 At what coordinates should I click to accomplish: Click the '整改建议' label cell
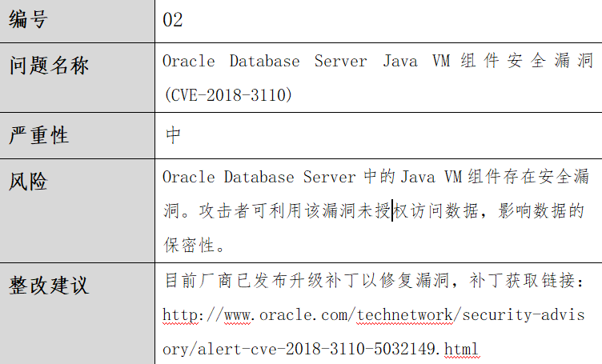point(77,314)
